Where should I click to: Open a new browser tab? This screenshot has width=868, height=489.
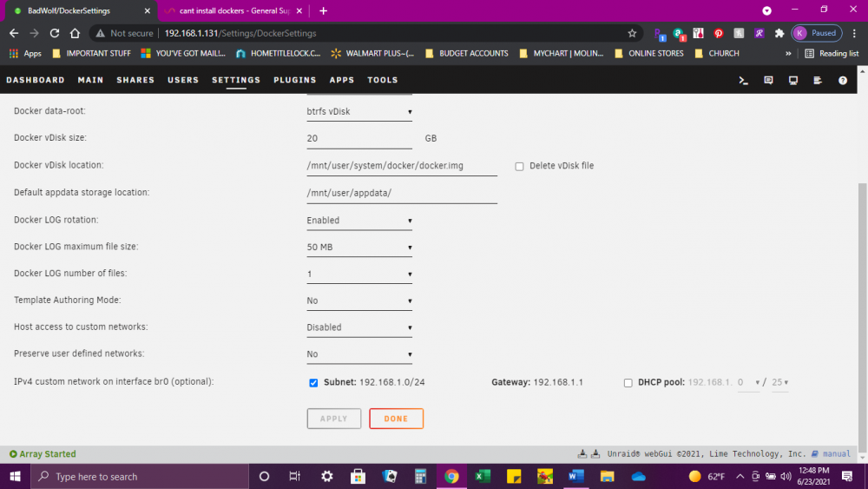323,10
